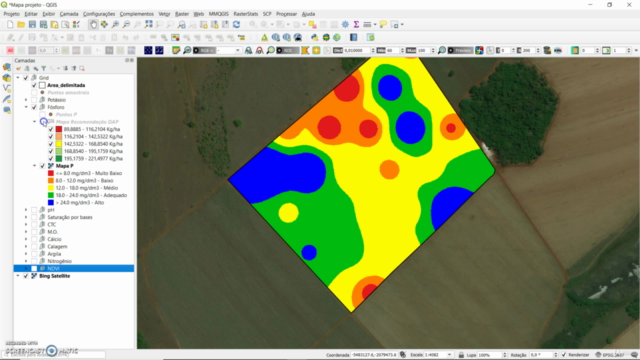Viewport: 640px width, 360px height.
Task: Click blue Alto legend swatch
Action: point(51,202)
